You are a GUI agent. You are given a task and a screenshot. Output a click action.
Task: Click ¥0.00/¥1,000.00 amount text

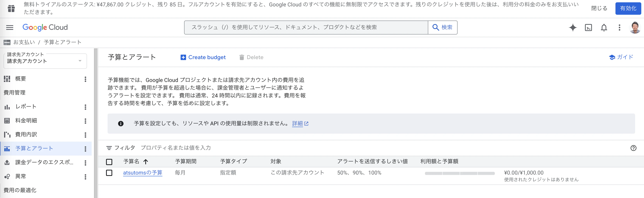[524, 173]
